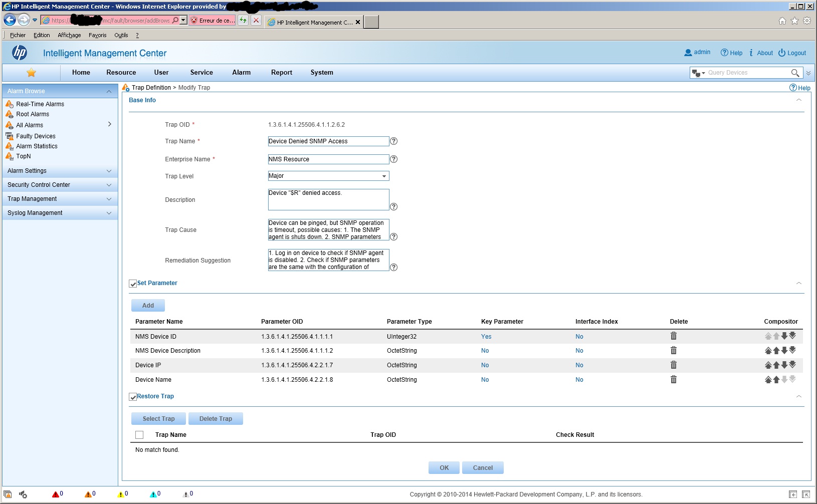Select the Root Alarms sidebar item

[x=33, y=114]
